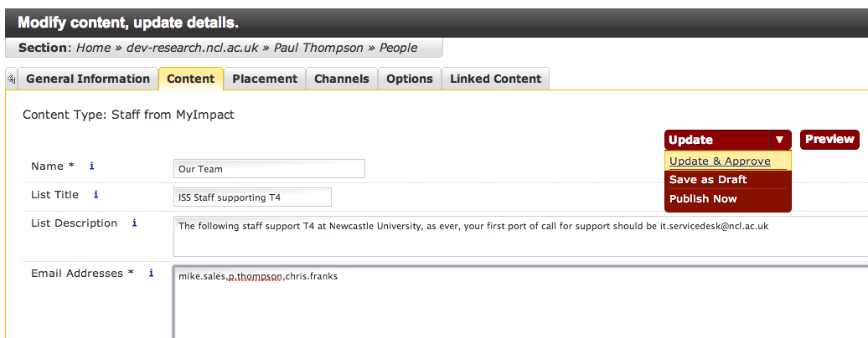Click the Name field containing Our Team
This screenshot has height=338, width=868.
tap(269, 169)
